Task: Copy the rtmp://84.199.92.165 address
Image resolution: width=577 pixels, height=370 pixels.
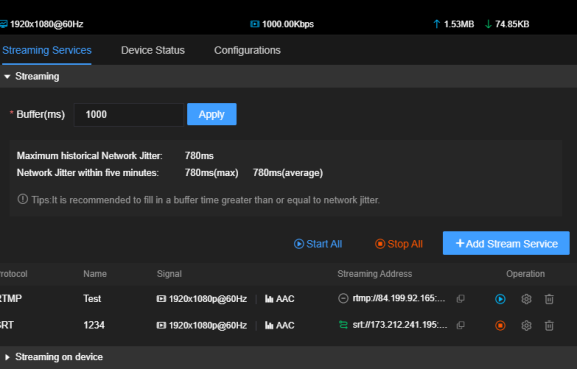Action: click(460, 299)
